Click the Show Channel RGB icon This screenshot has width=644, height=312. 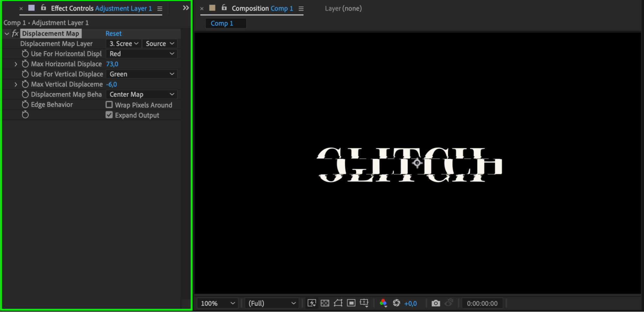click(x=383, y=303)
